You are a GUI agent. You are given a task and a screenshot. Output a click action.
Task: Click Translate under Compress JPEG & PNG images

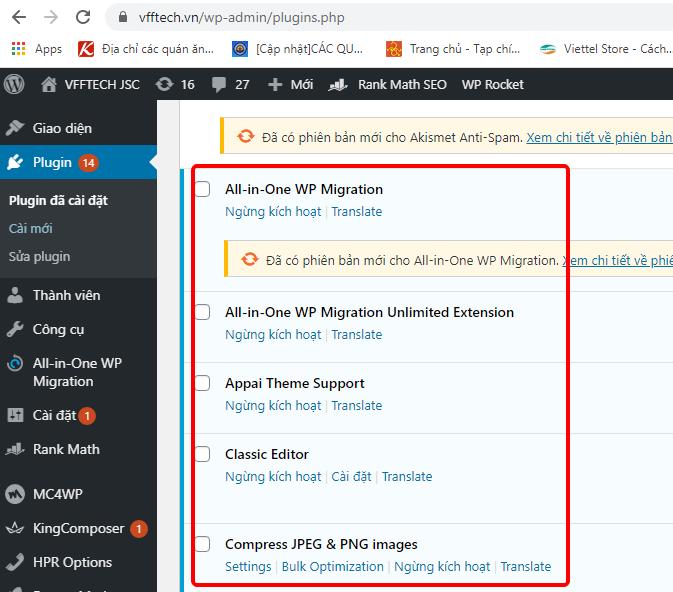526,567
